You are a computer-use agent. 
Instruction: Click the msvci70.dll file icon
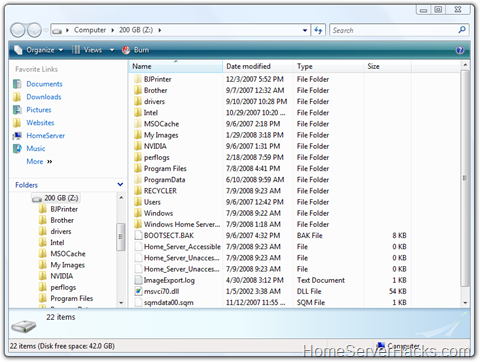[x=138, y=292]
